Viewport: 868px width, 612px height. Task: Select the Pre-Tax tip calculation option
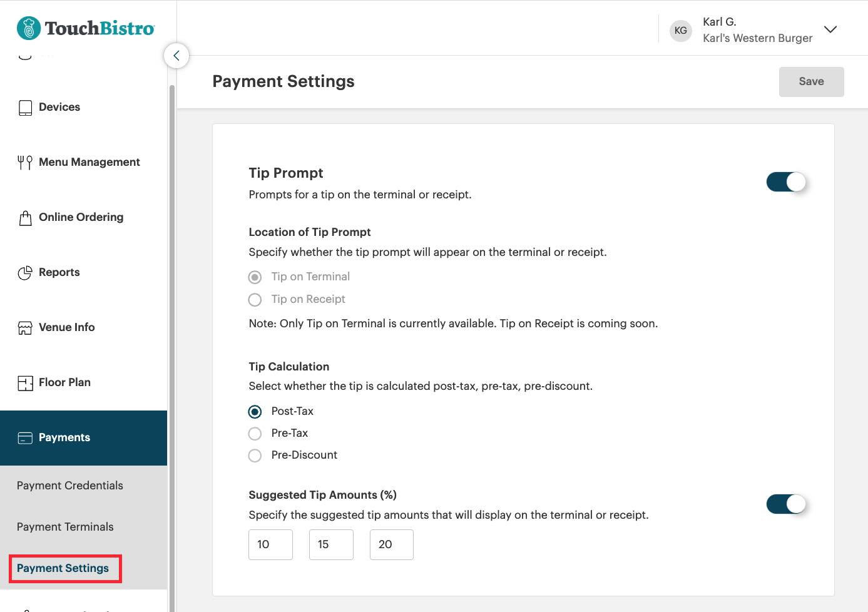tap(255, 433)
